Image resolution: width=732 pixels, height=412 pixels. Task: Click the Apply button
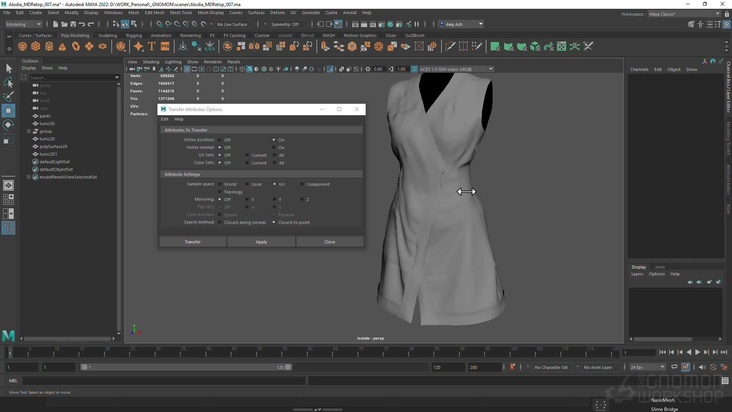click(261, 242)
